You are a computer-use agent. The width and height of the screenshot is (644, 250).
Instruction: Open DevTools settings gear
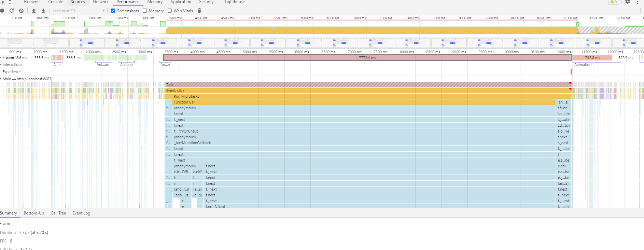[628, 2]
